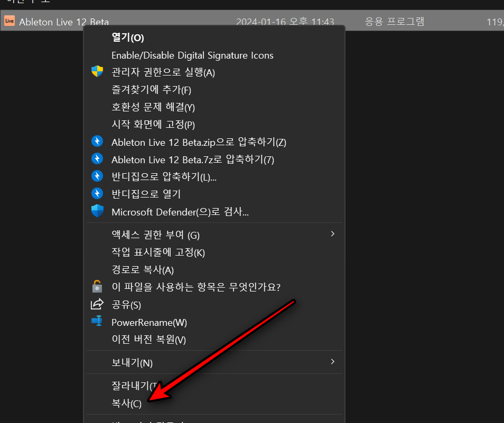Compress to Ableton Live 12 Beta.zip
This screenshot has width=504, height=423.
[199, 142]
